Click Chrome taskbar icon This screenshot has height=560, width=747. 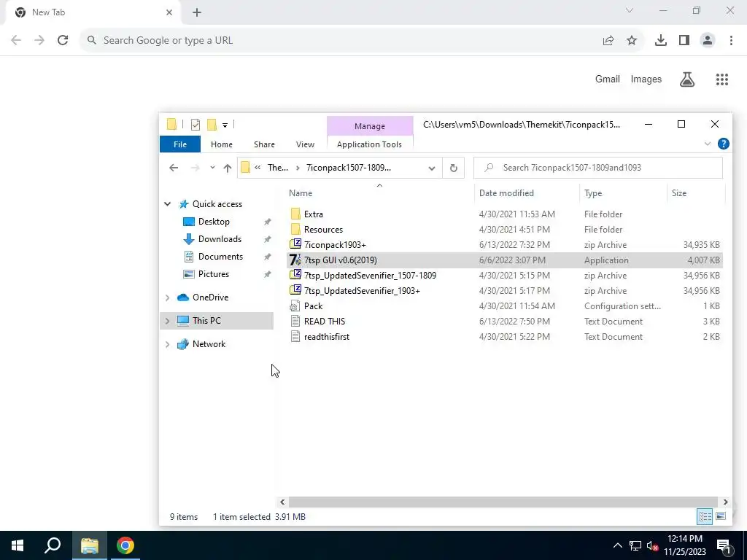tap(125, 545)
